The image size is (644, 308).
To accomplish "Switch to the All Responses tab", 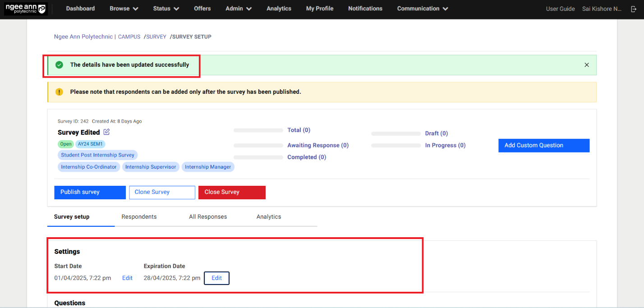I will 208,217.
